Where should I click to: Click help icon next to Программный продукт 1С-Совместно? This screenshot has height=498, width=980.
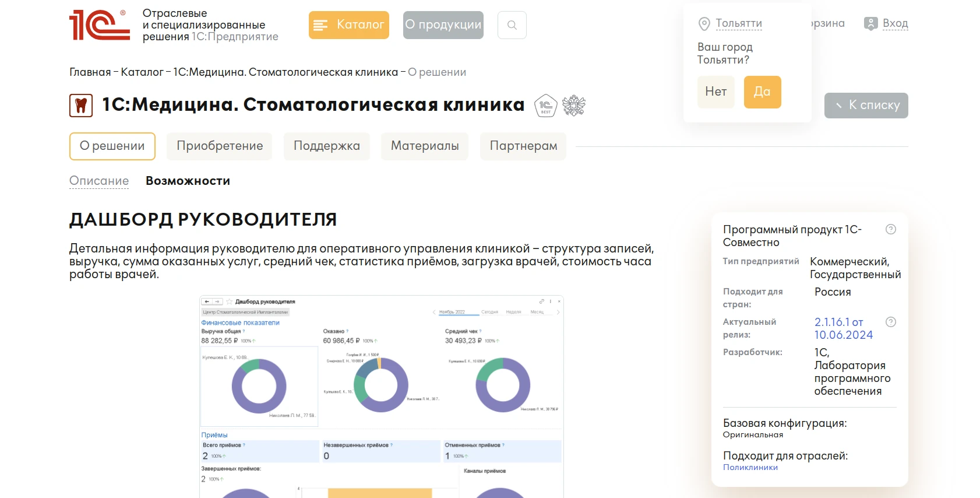[x=891, y=229]
